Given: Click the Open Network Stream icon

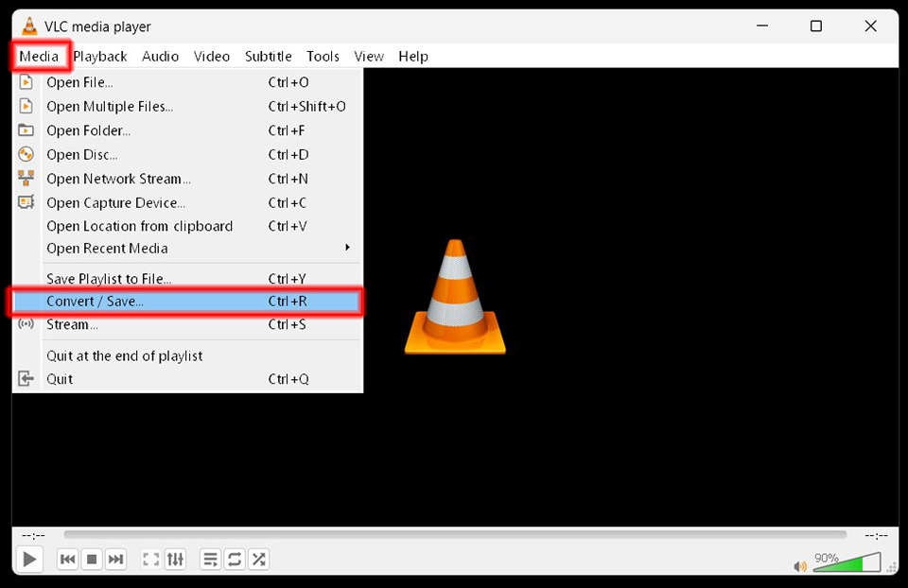Looking at the screenshot, I should 26,179.
